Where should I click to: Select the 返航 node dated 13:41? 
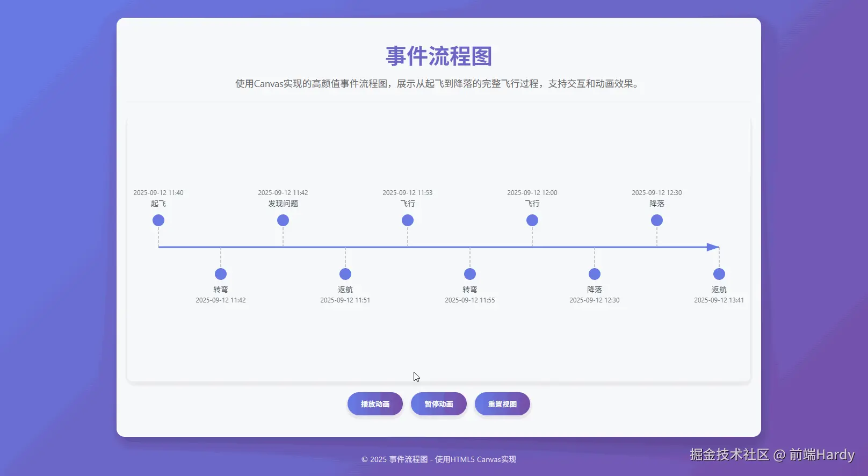pyautogui.click(x=719, y=274)
